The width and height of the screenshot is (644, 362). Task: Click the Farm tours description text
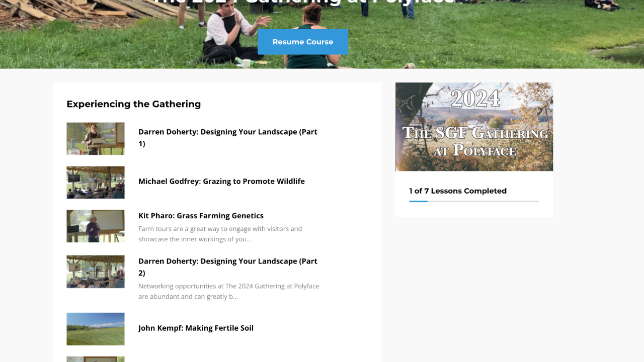(220, 234)
